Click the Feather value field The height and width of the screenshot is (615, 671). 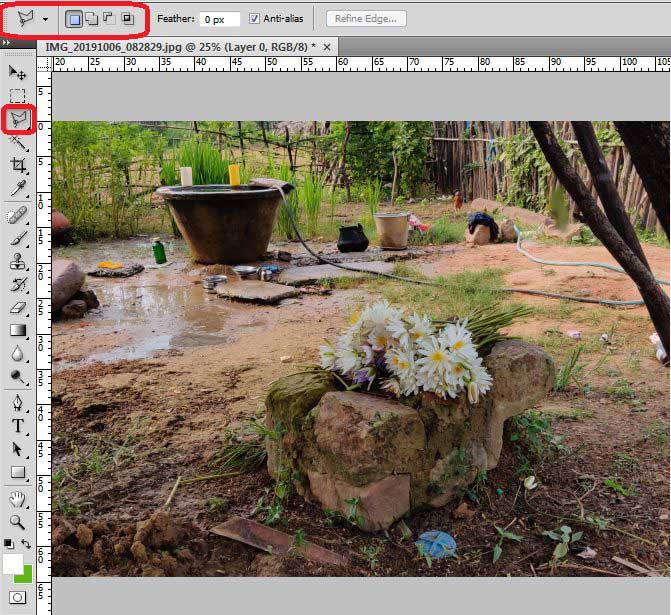pos(220,19)
